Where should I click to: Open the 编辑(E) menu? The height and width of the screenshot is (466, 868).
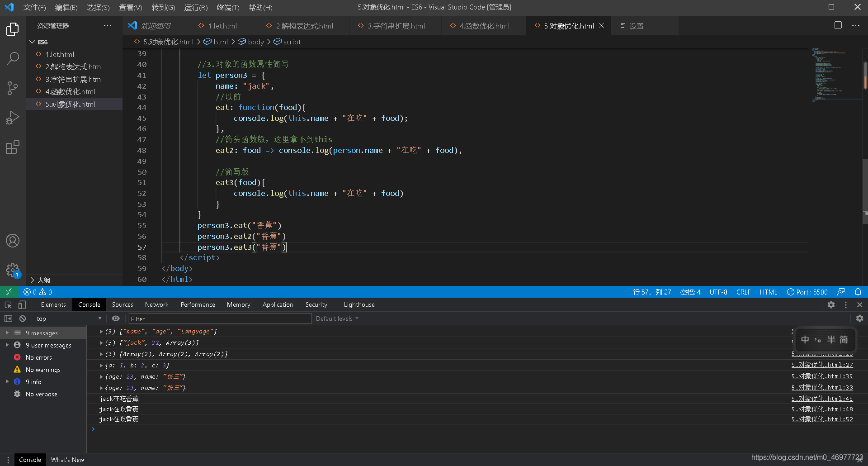[x=66, y=7]
